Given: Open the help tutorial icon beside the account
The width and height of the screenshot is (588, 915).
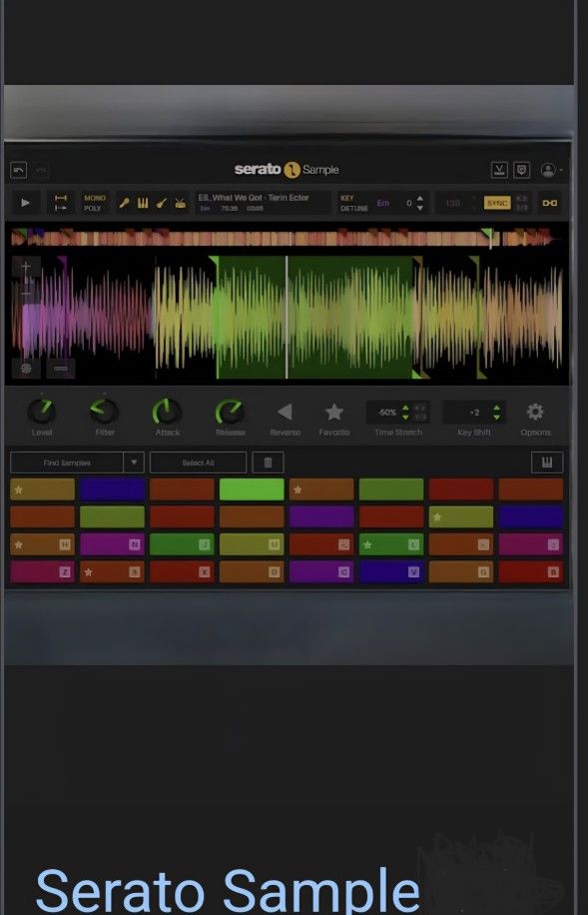Looking at the screenshot, I should click(521, 170).
